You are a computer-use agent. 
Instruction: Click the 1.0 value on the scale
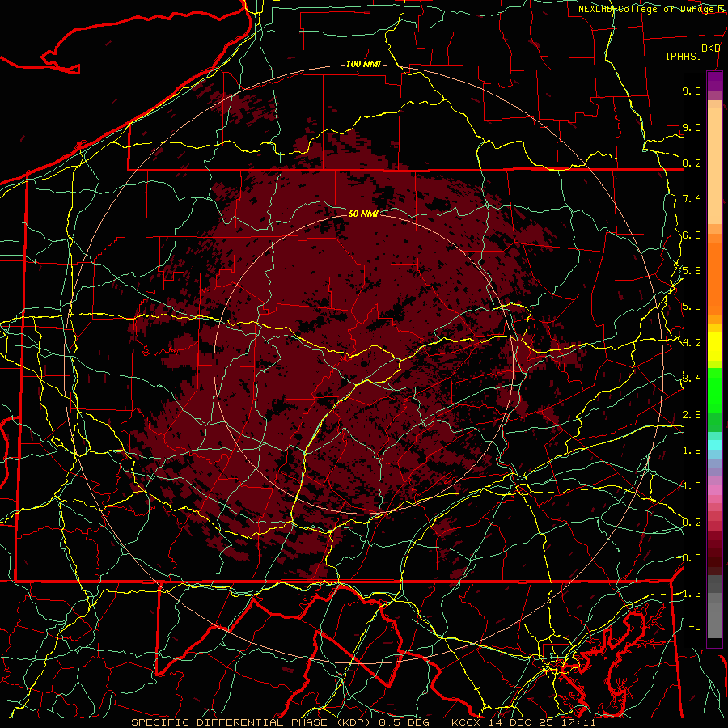tap(692, 486)
